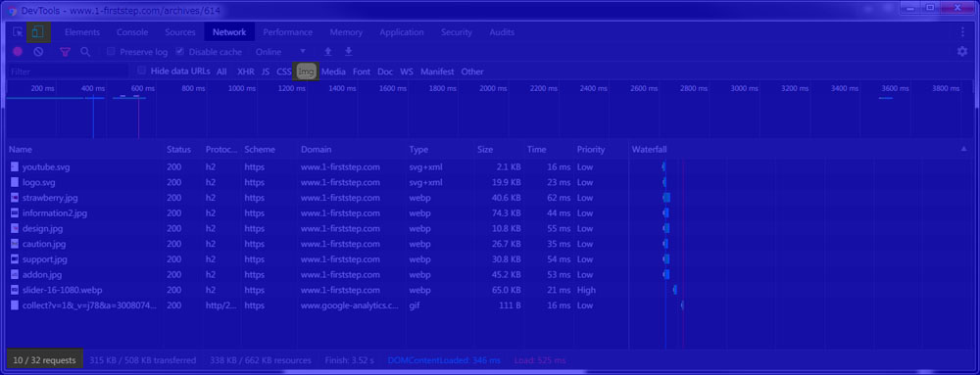The height and width of the screenshot is (375, 980).
Task: Import a HAR file with upload arrow
Action: [328, 52]
